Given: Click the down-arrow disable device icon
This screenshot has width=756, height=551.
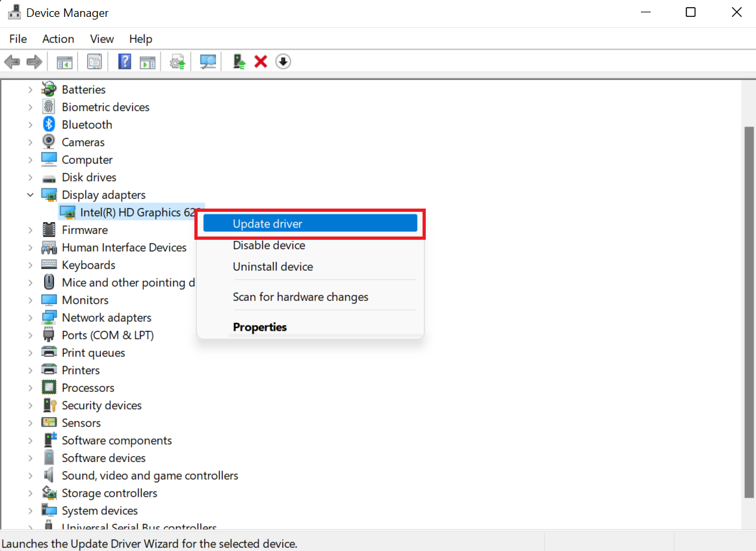Looking at the screenshot, I should pos(283,62).
